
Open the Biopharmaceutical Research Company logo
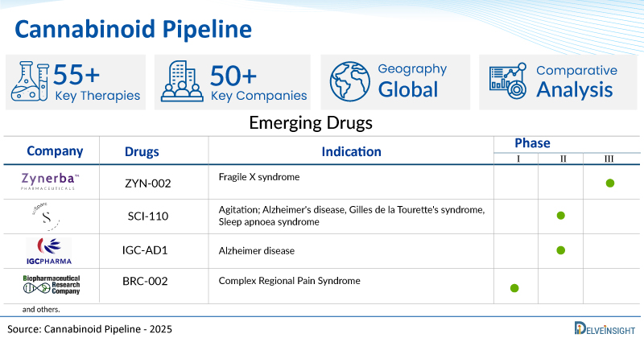pos(52,285)
